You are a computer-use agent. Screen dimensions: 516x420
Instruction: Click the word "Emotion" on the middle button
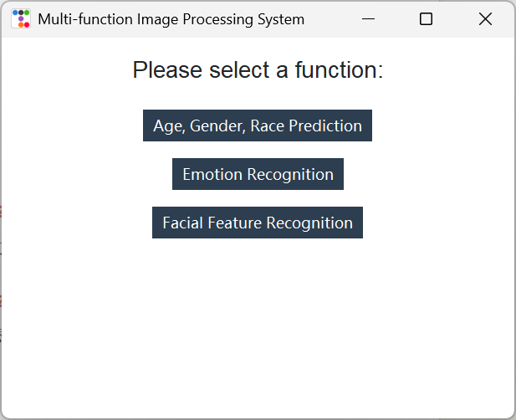tap(212, 174)
